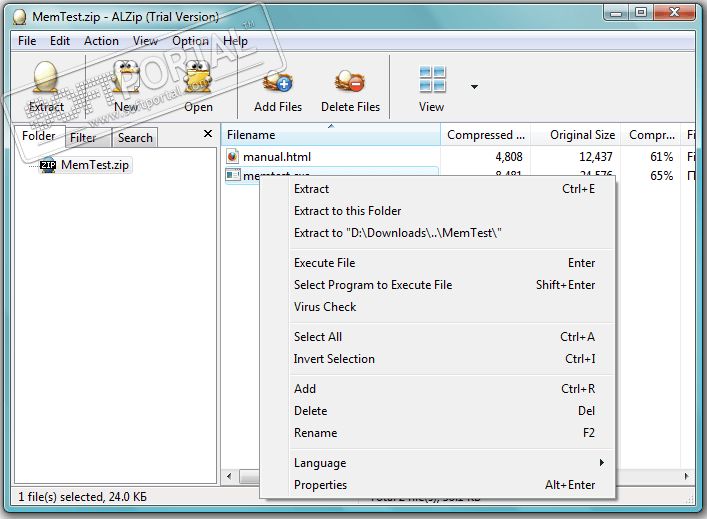Image resolution: width=707 pixels, height=519 pixels.
Task: Open the Edit menu
Action: pyautogui.click(x=60, y=41)
